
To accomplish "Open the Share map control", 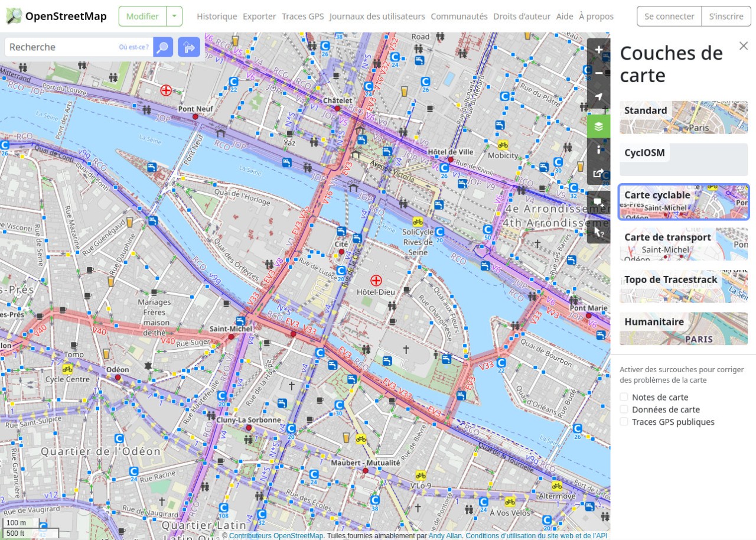I will pos(599,173).
